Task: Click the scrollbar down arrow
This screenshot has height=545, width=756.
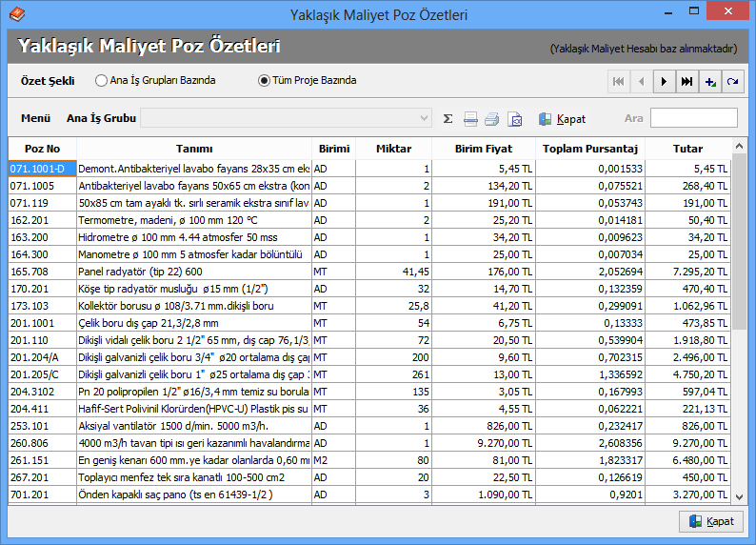Action: (x=740, y=496)
